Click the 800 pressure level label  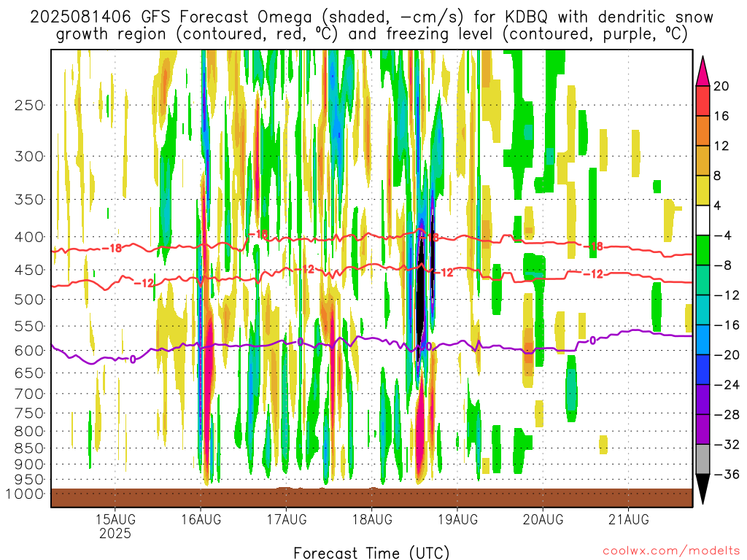(x=29, y=432)
